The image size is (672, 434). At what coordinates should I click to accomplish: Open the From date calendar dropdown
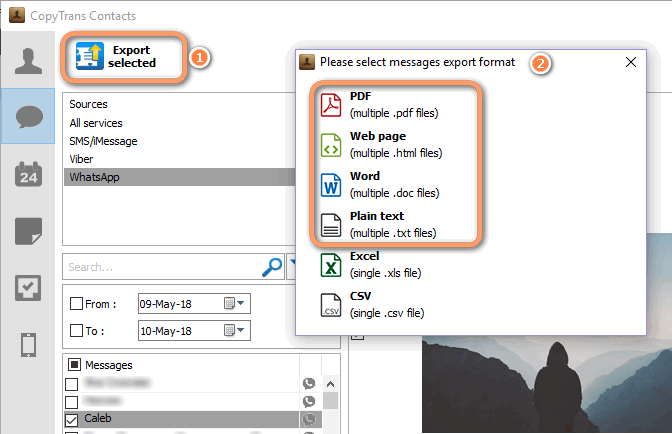click(x=234, y=303)
